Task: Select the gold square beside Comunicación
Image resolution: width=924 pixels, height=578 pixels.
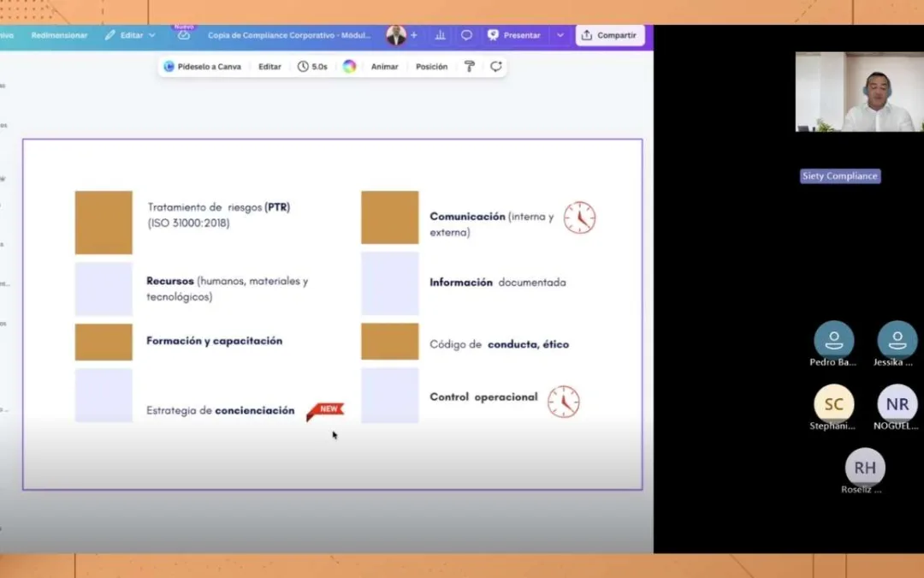Action: pos(390,217)
